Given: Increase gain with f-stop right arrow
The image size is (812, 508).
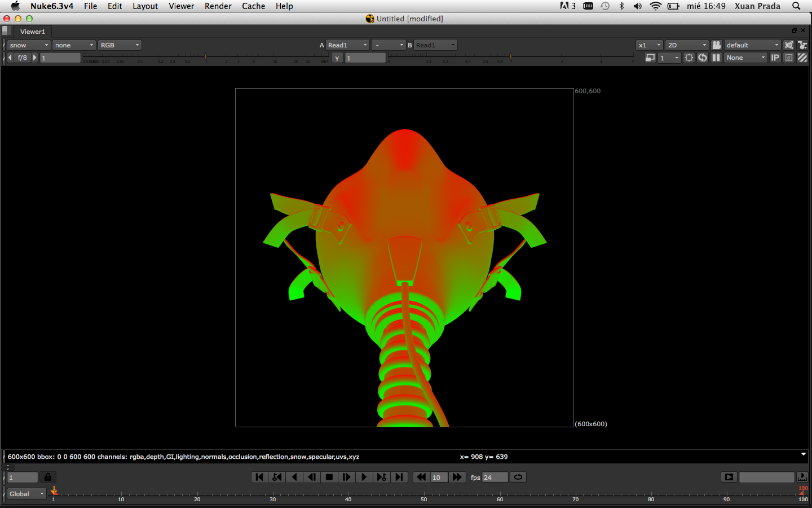Looking at the screenshot, I should click(x=34, y=58).
